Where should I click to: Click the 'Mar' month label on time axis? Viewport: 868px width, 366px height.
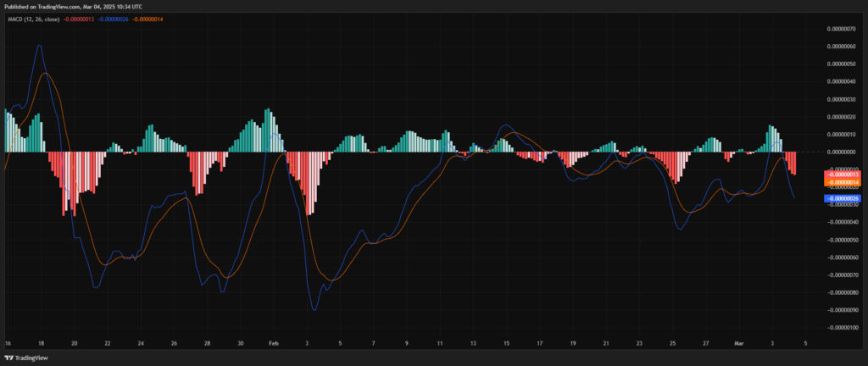coord(739,343)
